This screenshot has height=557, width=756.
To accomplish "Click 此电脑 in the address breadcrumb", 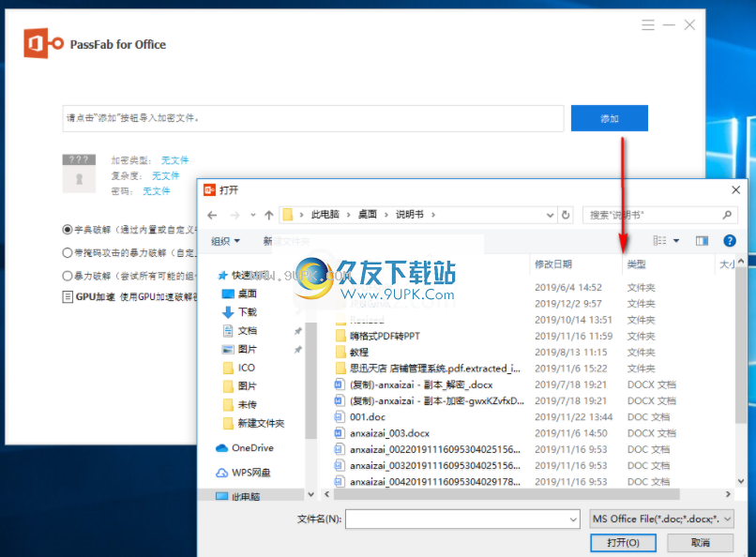I will tap(325, 215).
